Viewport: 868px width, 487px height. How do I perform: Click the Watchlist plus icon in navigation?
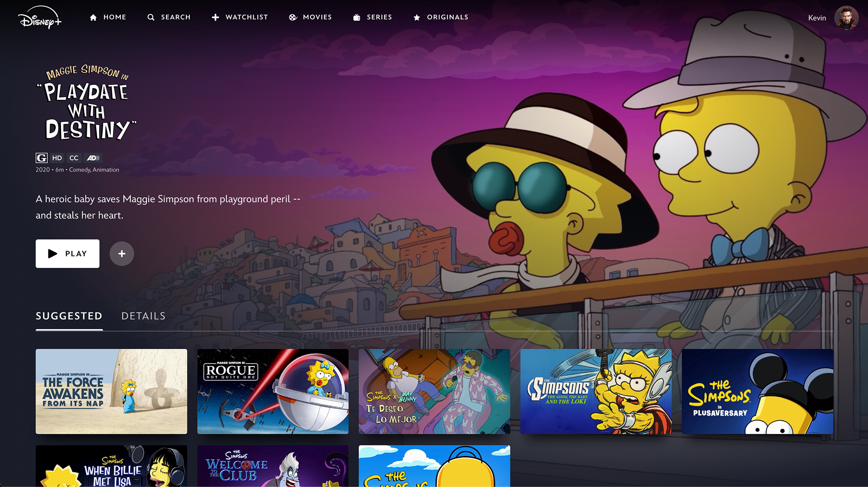coord(216,17)
